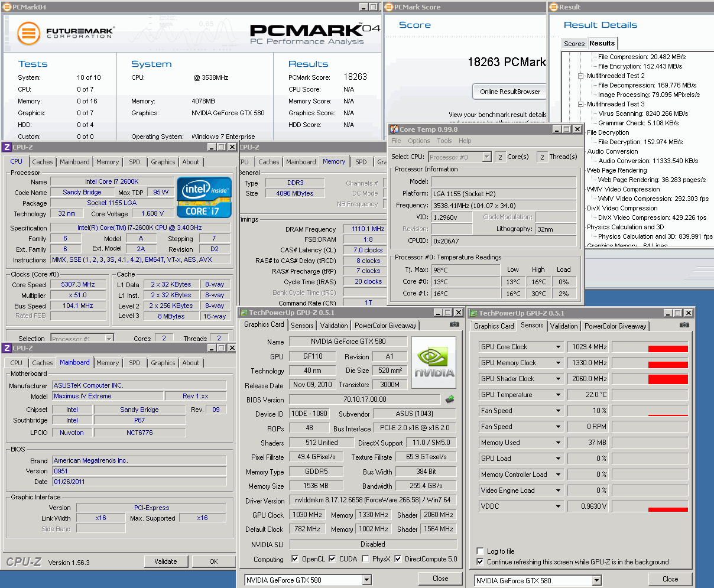Click the PCMark04 title bar icon
Viewport: 714px width, 588px height.
7,7
